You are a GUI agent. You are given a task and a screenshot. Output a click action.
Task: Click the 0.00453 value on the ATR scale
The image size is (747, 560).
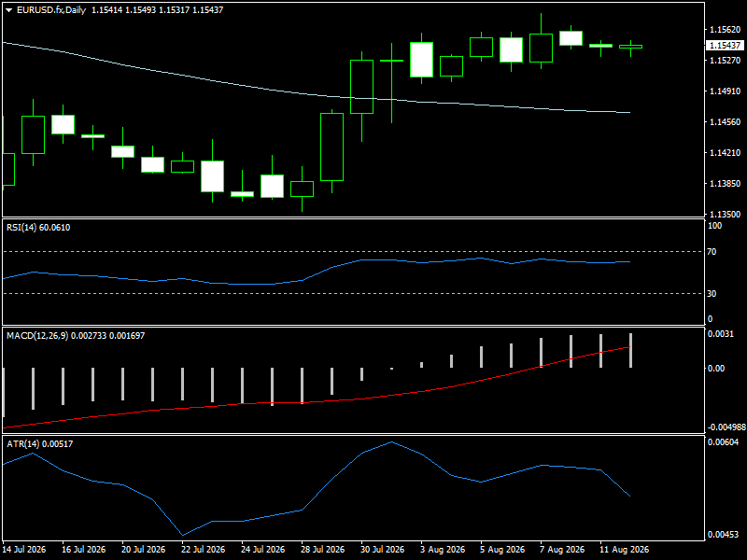click(x=723, y=535)
